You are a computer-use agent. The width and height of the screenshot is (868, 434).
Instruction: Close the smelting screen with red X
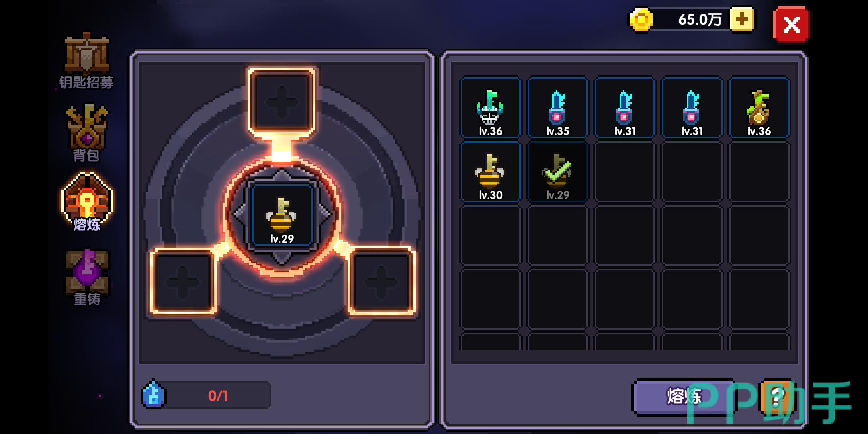coord(791,25)
